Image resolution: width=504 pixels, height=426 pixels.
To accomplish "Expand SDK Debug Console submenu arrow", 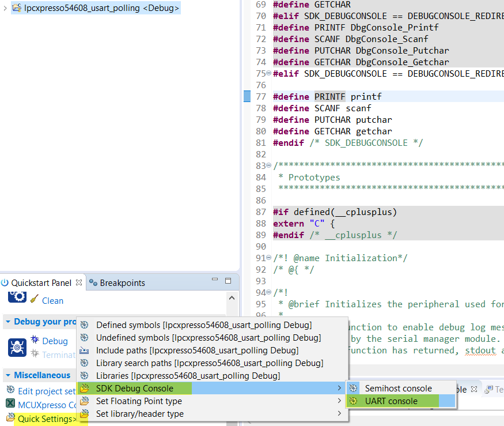I will 339,389.
